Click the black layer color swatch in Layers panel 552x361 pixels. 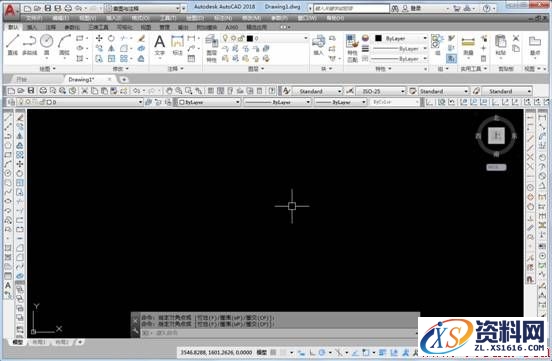(x=250, y=38)
